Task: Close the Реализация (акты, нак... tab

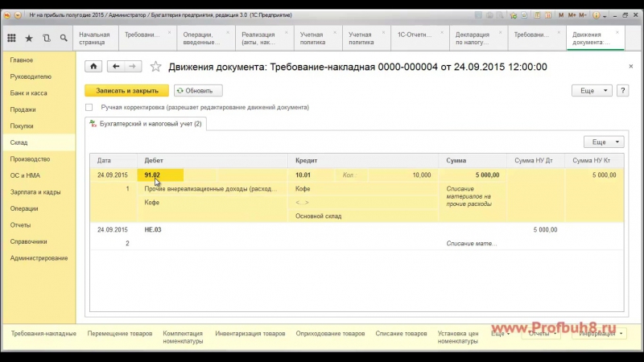Action: click(287, 32)
